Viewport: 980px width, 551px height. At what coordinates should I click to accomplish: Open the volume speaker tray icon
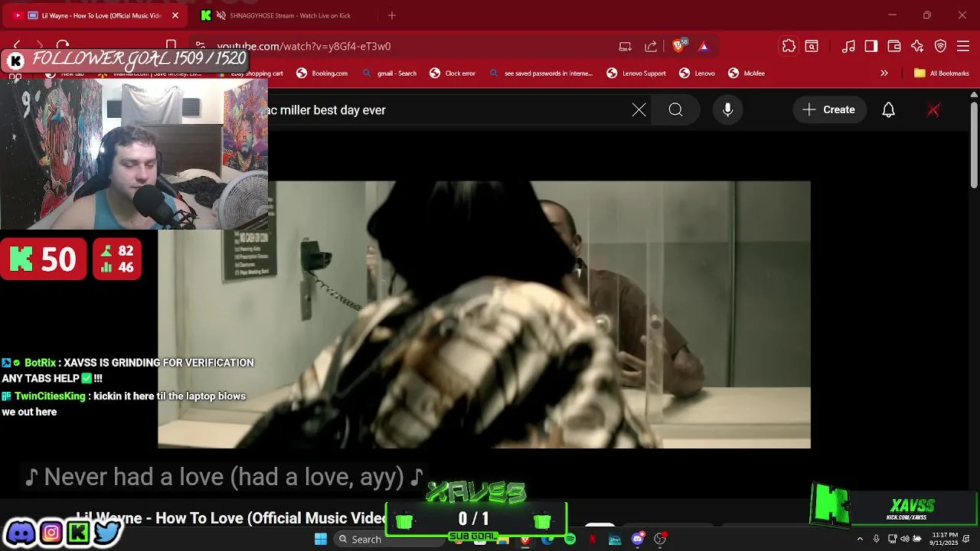(904, 540)
